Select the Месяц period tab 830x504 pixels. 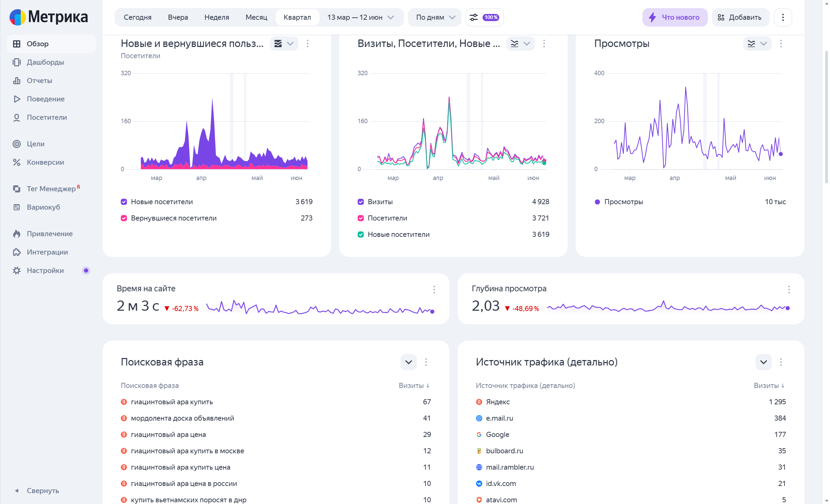[256, 17]
